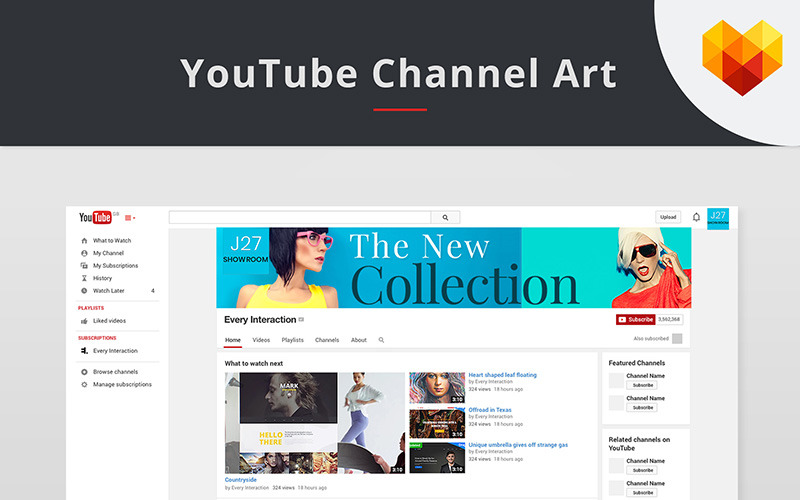Click the What to watch next heading
800x500 pixels.
pos(254,364)
